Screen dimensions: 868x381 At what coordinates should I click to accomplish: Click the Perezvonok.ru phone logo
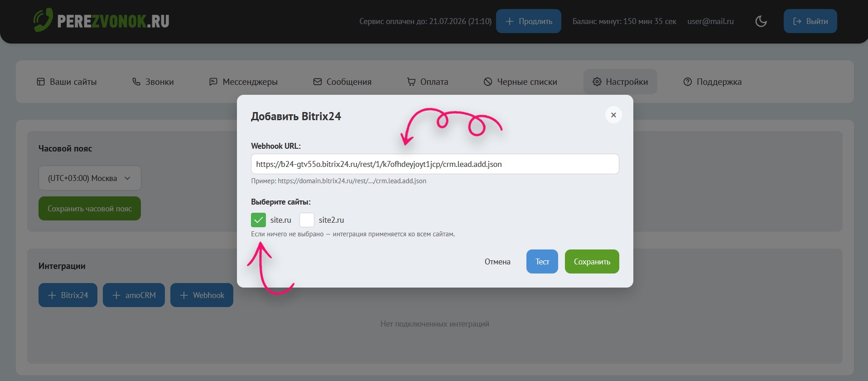coord(43,20)
